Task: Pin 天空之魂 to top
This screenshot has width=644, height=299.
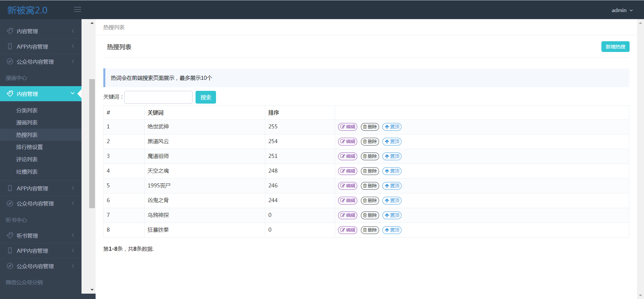Action: pyautogui.click(x=392, y=171)
